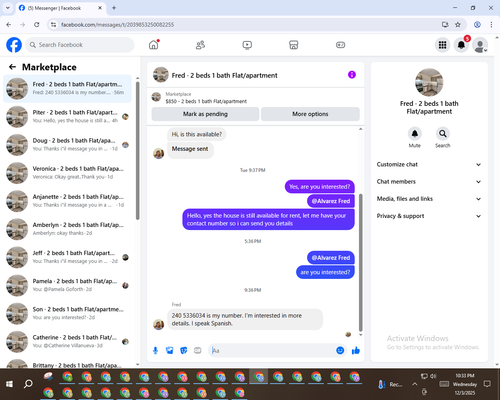Open Chrome three-dot menu
500x400 pixels.
491,25
